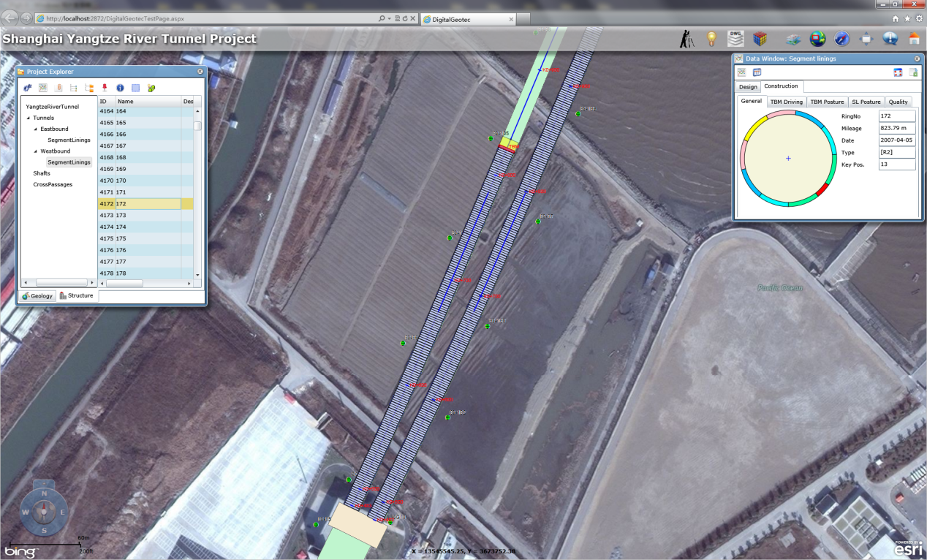
Task: Select YangtzeRiverTunnel root node
Action: tap(53, 107)
